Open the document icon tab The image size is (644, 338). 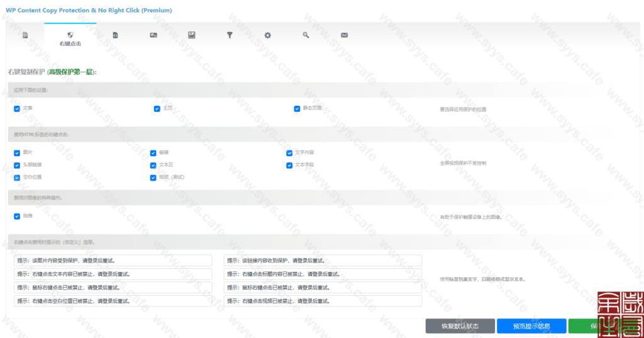point(25,36)
